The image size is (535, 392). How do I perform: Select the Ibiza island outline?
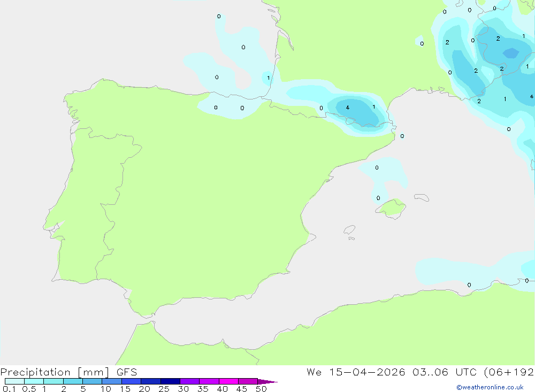(349, 230)
